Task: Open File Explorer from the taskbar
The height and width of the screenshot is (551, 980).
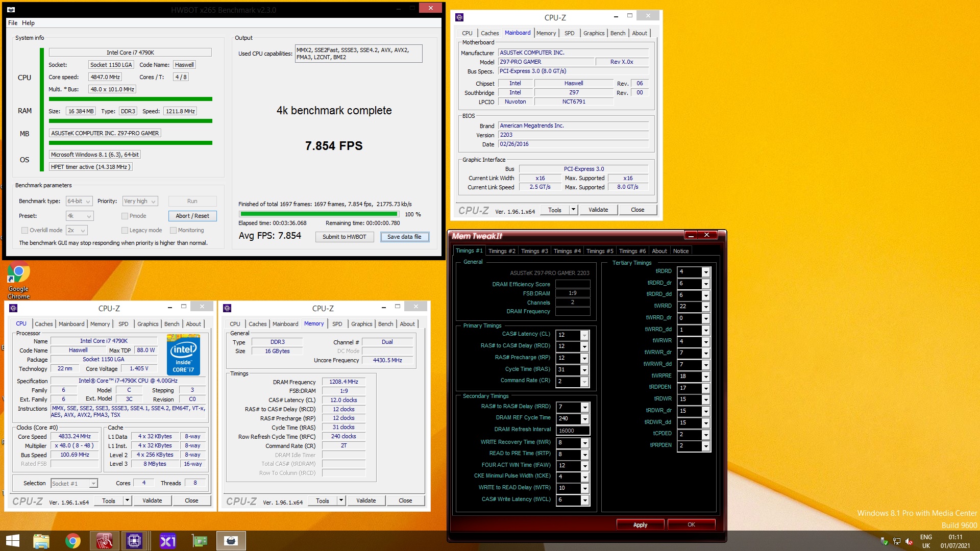Action: 41,541
